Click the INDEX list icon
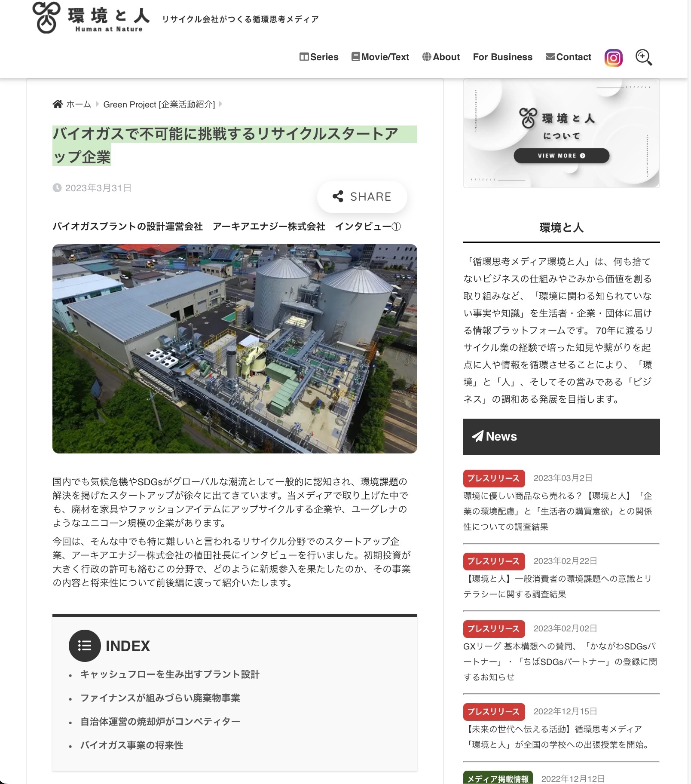The width and height of the screenshot is (691, 784). [85, 646]
